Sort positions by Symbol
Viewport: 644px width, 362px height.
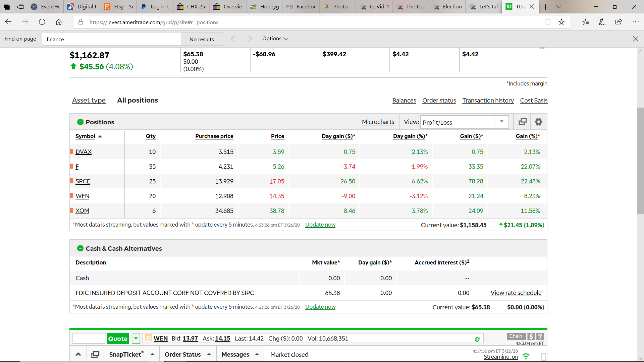point(85,136)
